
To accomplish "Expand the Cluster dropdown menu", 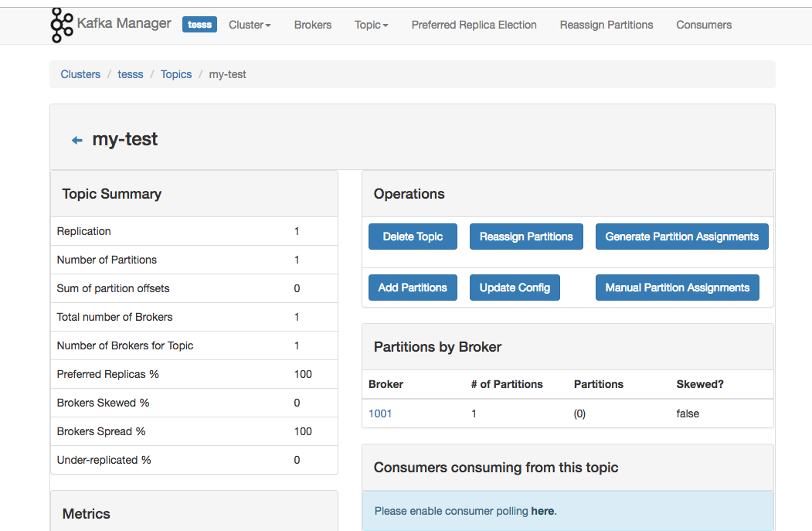I will 250,25.
